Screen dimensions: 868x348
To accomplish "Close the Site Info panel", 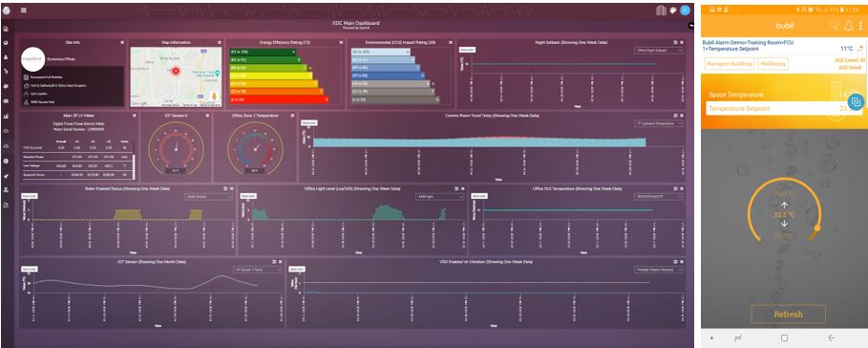I will [122, 42].
